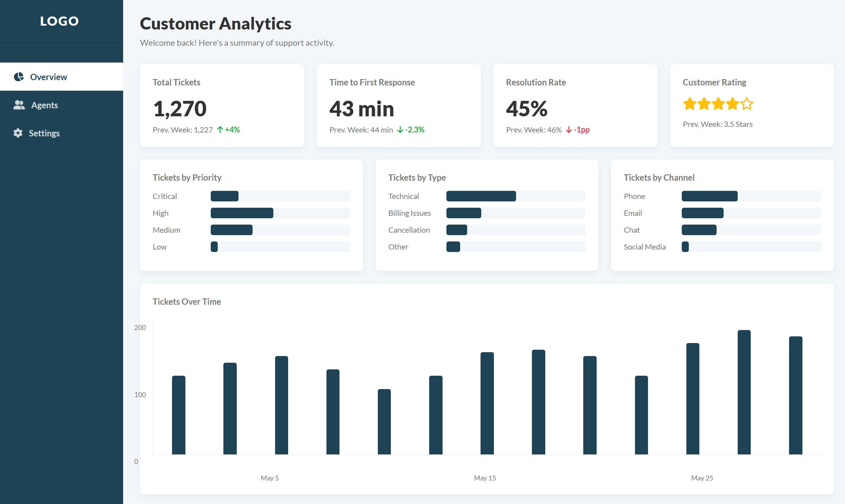
Task: Click green down arrow beside -2.3%
Action: [x=400, y=130]
